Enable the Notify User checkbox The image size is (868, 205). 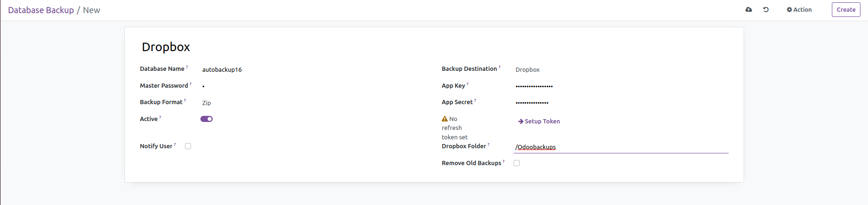tap(188, 146)
